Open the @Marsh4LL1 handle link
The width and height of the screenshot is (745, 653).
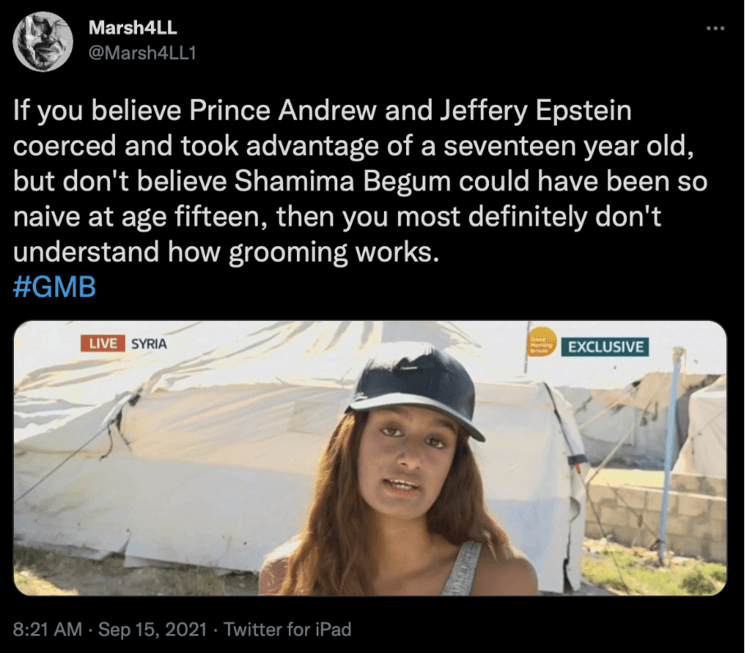point(143,53)
